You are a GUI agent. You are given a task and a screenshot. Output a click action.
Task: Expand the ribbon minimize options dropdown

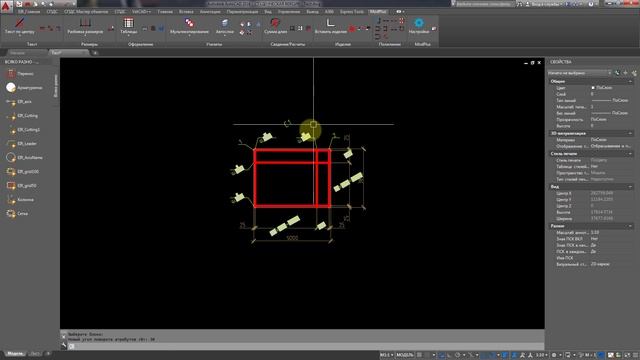click(404, 11)
